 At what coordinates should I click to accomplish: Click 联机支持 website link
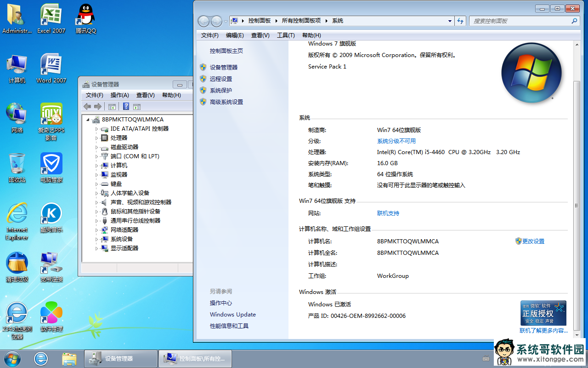point(388,213)
